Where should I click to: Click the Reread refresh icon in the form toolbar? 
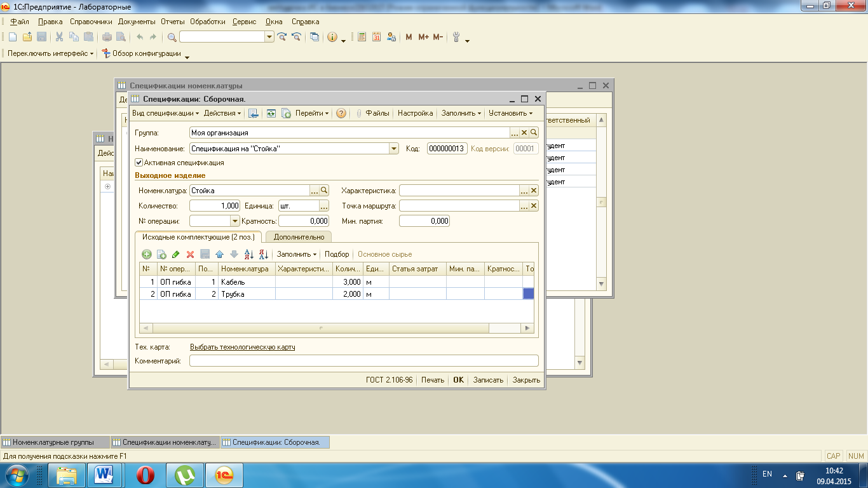tap(271, 113)
